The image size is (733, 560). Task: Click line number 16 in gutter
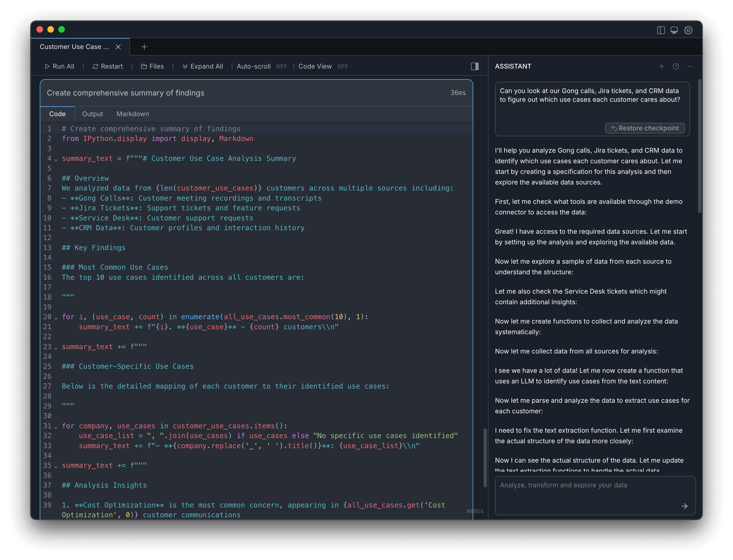tap(47, 277)
